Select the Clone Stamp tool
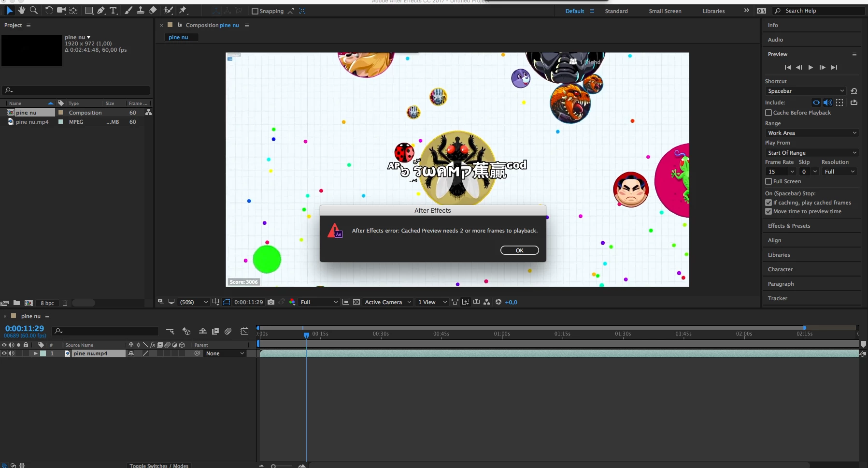The image size is (868, 468). point(141,10)
